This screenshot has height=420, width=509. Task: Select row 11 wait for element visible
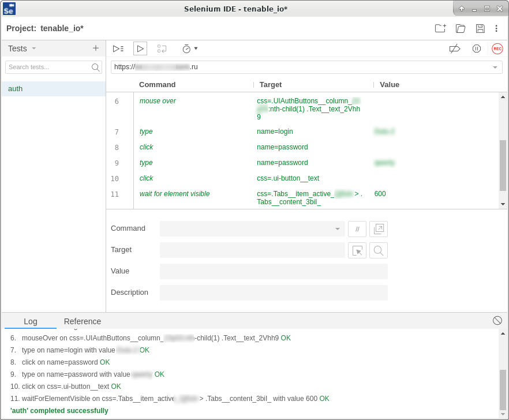(302, 198)
